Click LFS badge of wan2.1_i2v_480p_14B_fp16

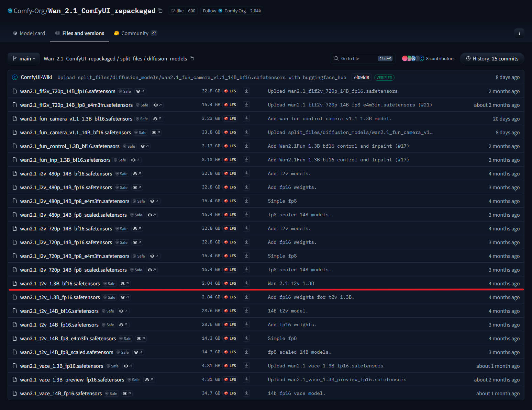click(230, 187)
